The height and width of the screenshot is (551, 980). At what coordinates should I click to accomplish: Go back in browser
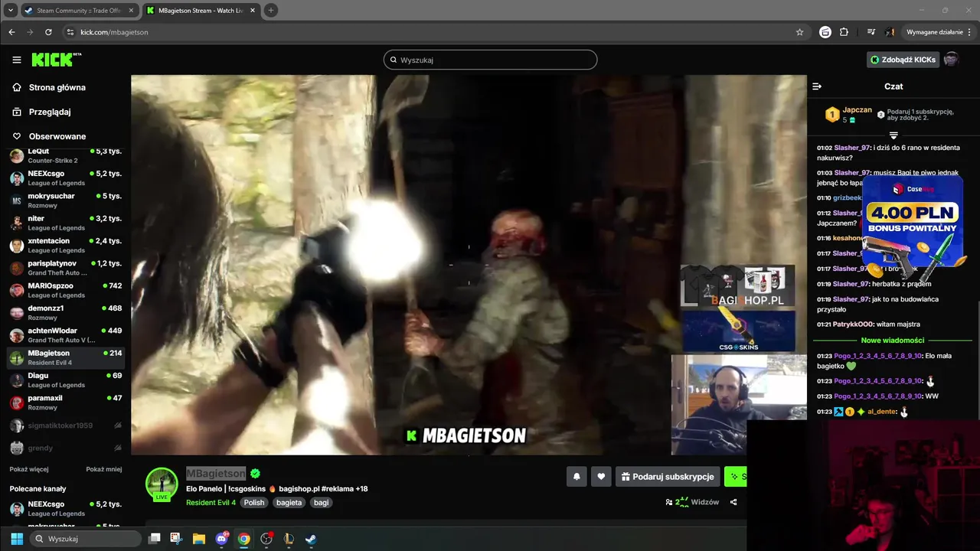[x=11, y=32]
